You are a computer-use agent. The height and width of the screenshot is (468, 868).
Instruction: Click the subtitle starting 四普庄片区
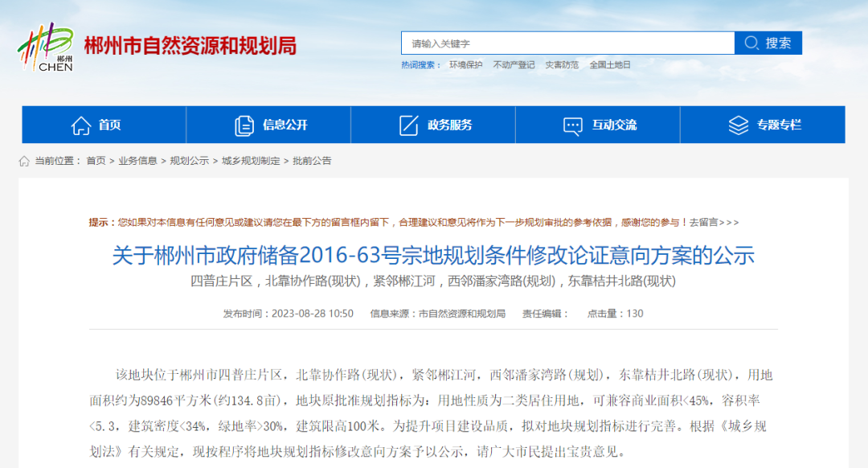[433, 281]
